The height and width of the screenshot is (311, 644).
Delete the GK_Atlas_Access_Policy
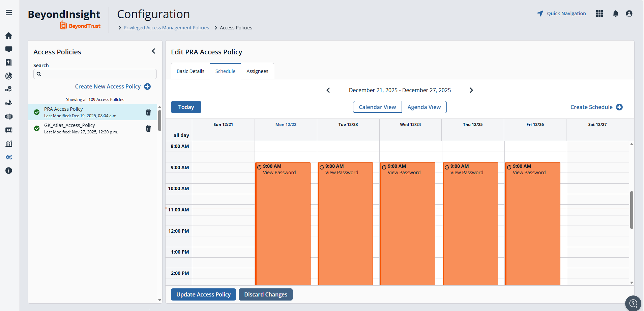[x=148, y=128]
